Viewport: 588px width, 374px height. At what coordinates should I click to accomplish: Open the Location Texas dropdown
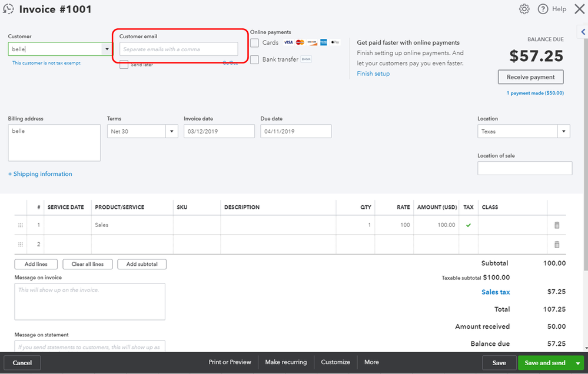point(564,132)
